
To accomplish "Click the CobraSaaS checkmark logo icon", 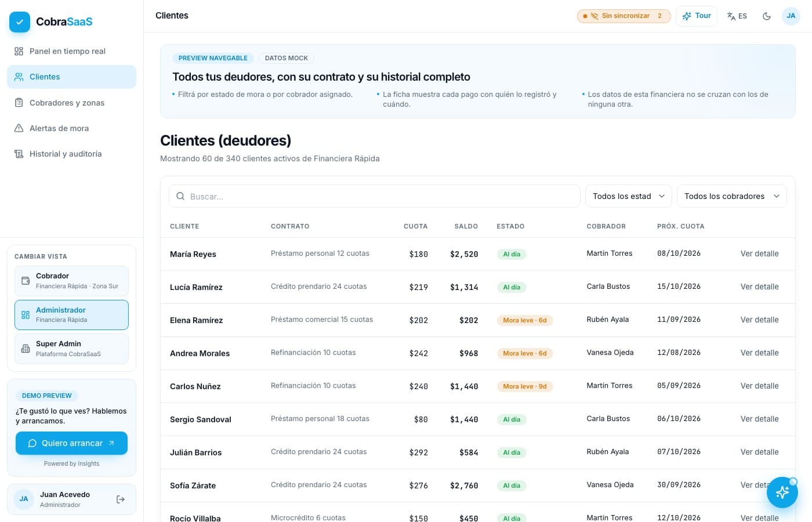I will (20, 22).
